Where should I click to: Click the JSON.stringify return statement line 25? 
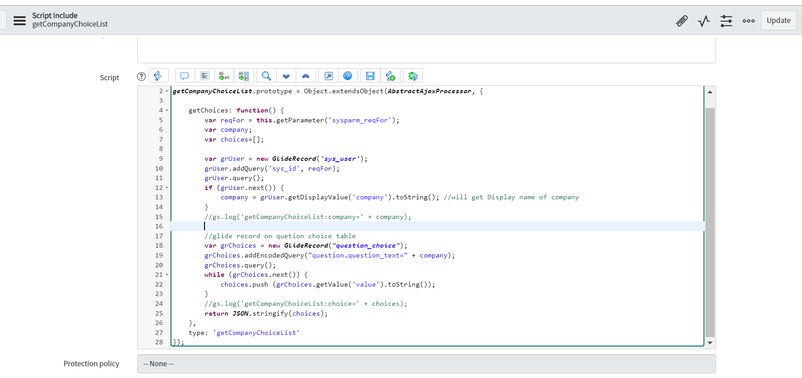click(x=266, y=314)
